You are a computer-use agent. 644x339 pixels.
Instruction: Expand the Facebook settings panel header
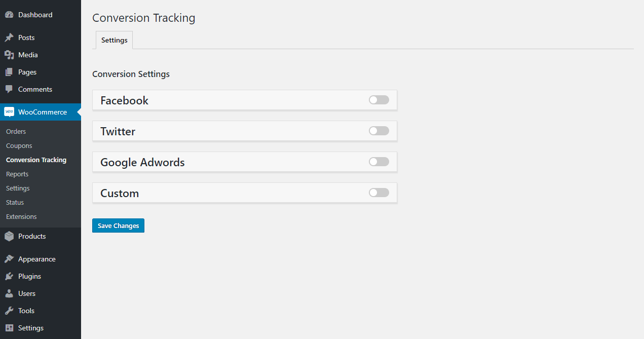point(245,100)
